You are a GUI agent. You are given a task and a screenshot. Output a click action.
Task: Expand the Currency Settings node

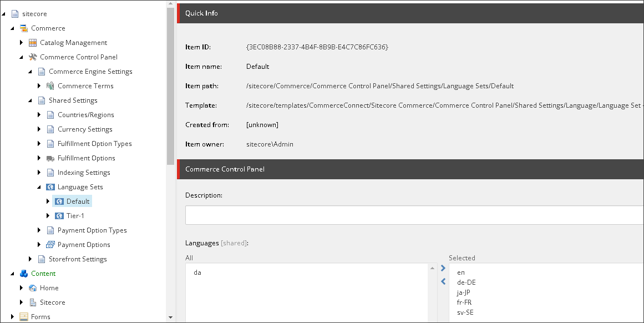click(x=39, y=129)
